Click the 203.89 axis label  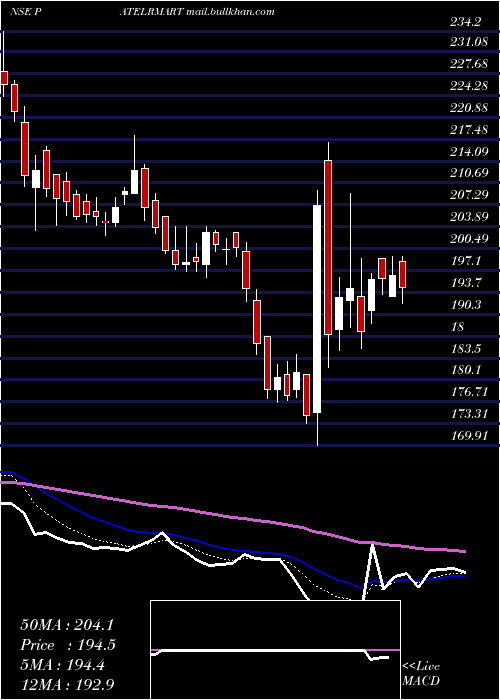pos(468,217)
